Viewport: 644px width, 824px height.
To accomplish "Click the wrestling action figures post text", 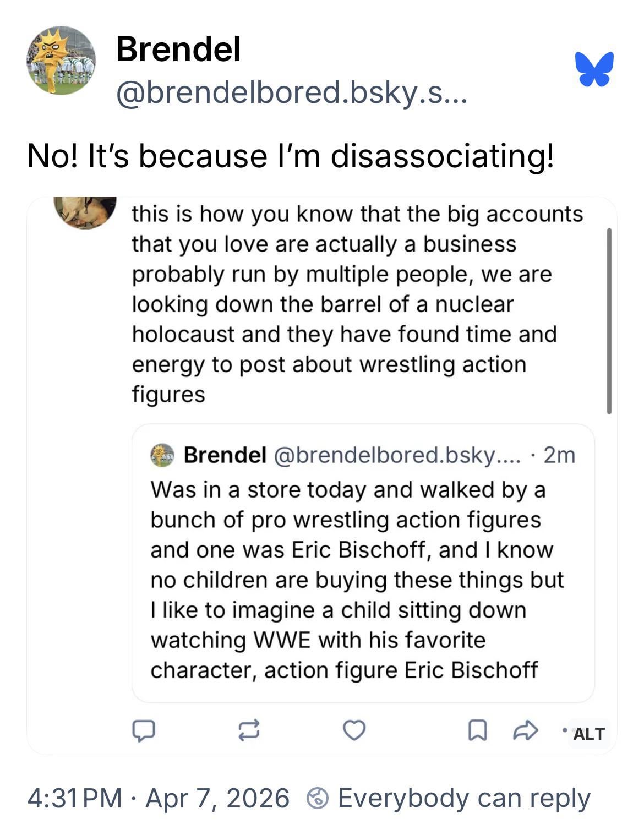I will [x=344, y=304].
